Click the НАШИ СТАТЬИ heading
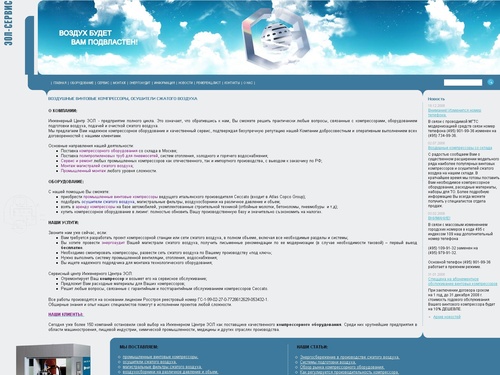The width and height of the screenshot is (500, 375). [312, 347]
